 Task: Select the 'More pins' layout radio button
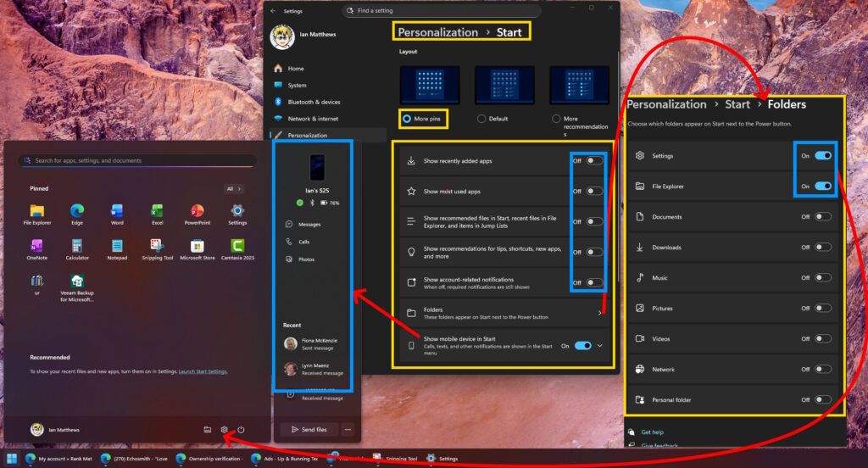(x=407, y=119)
